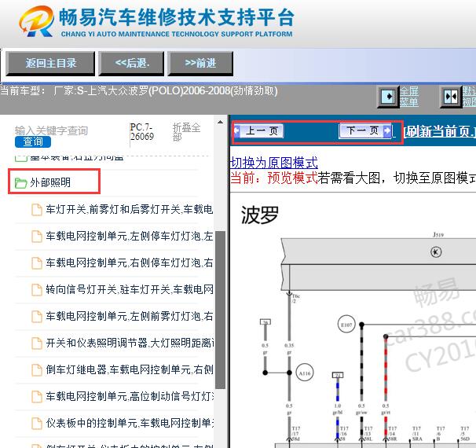Click document icon beside 倒车灯继电器 entry
Image resolution: width=476 pixels, height=448 pixels.
click(37, 370)
